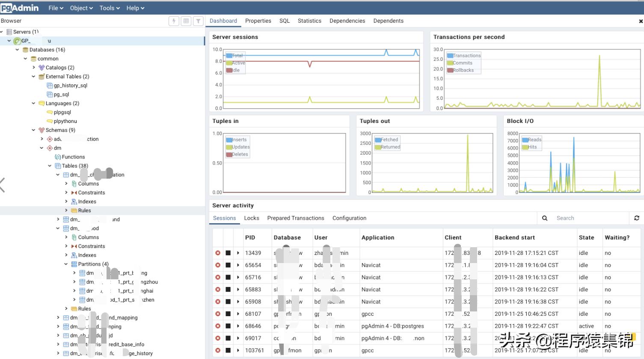Expand row details for PID 68646
Screen dimensions: 644x359
click(238, 326)
